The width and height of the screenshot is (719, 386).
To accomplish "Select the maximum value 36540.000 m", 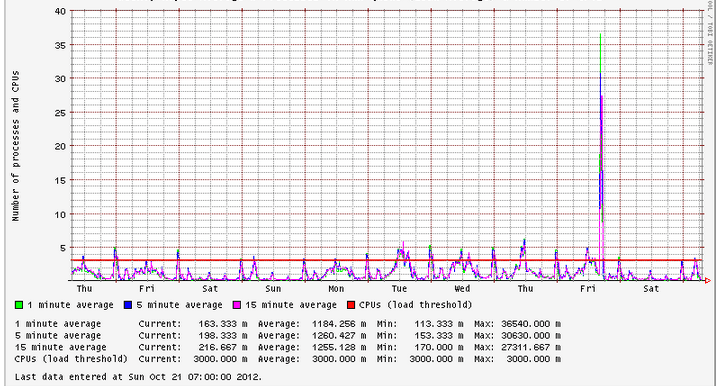I will point(531,324).
